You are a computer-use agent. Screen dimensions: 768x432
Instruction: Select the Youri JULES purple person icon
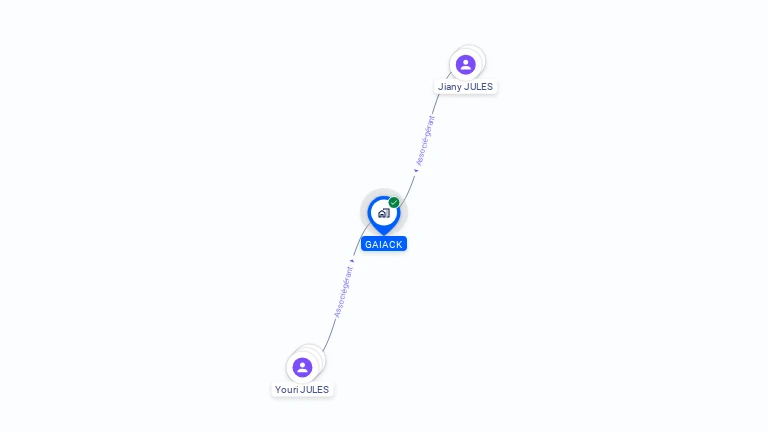click(x=302, y=367)
